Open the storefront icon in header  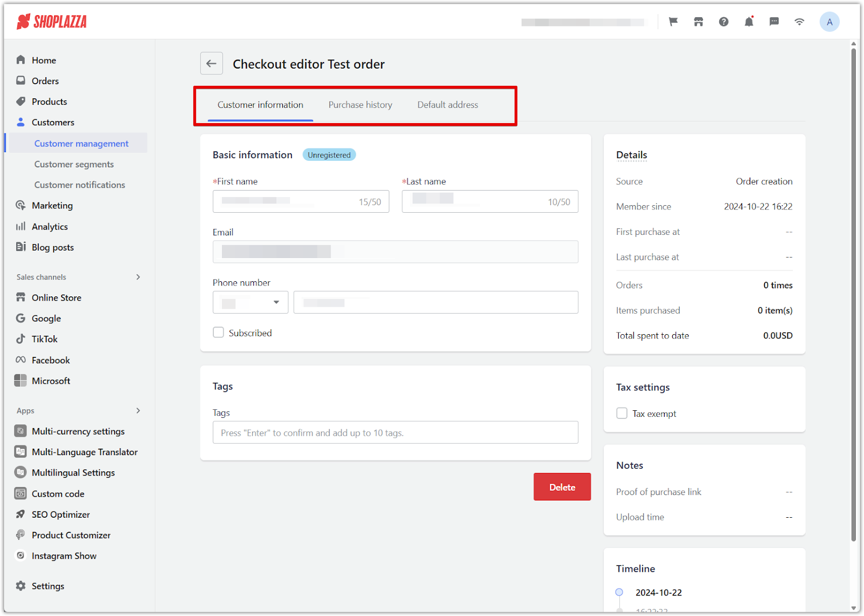tap(698, 22)
